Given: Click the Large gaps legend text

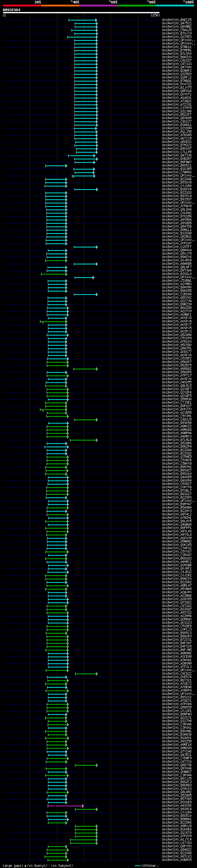Looking at the screenshot, I should (38, 866).
